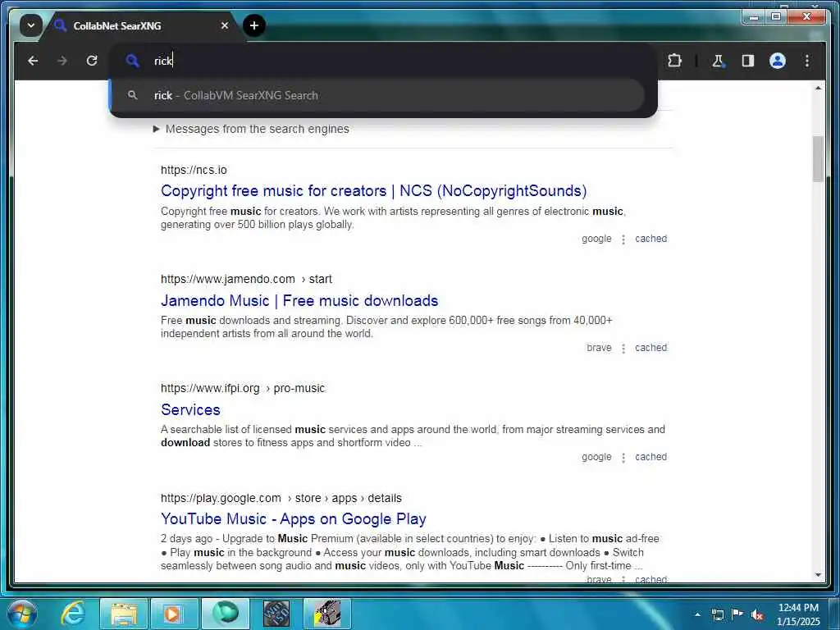Image resolution: width=840 pixels, height=630 pixels.
Task: Open the three-dot browser menu
Action: click(x=807, y=61)
